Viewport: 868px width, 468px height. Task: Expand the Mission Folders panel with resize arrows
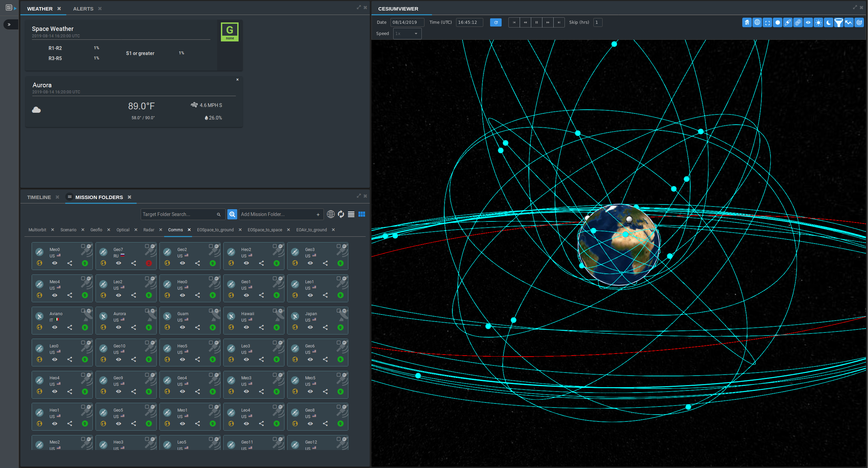pos(359,196)
